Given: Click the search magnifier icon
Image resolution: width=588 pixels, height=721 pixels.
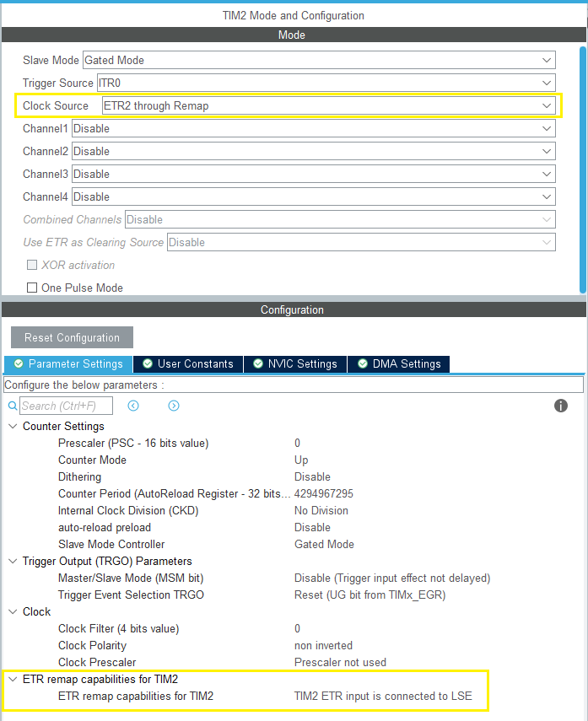Looking at the screenshot, I should pyautogui.click(x=13, y=406).
